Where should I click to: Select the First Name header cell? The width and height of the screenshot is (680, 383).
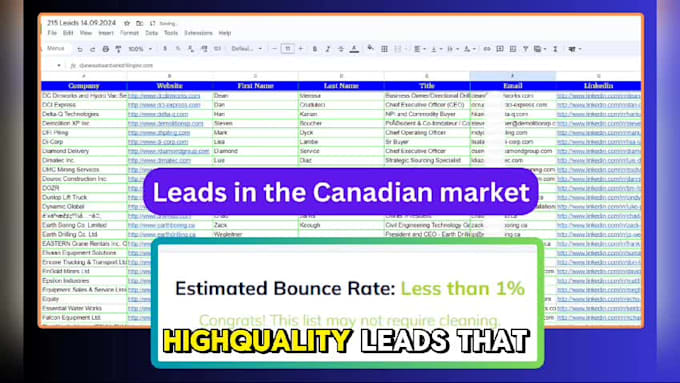[x=255, y=86]
